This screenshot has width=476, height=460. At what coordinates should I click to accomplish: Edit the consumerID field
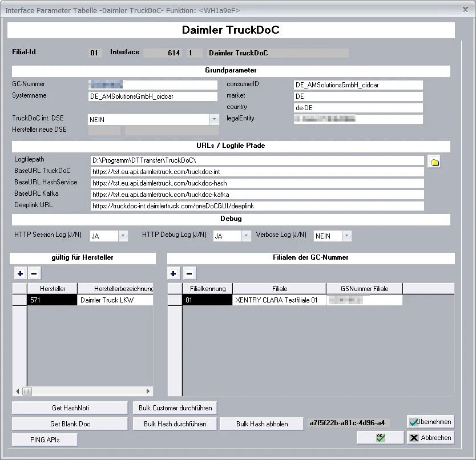(358, 84)
